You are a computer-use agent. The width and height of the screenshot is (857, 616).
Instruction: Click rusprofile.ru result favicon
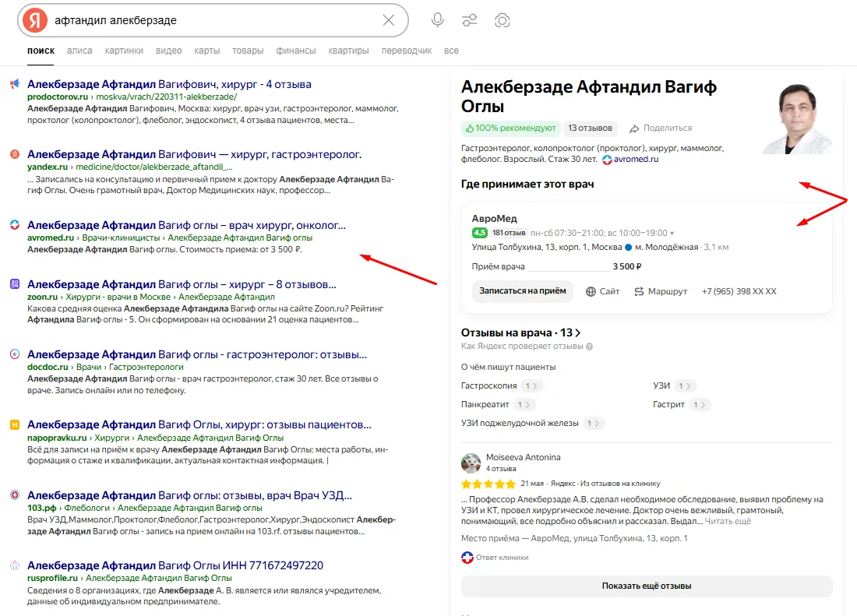(x=15, y=565)
